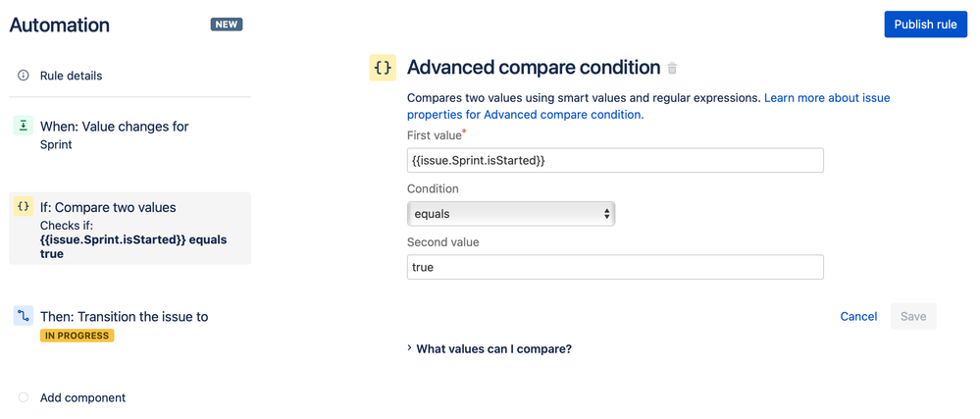
Task: Click into the First value field
Action: pos(614,160)
